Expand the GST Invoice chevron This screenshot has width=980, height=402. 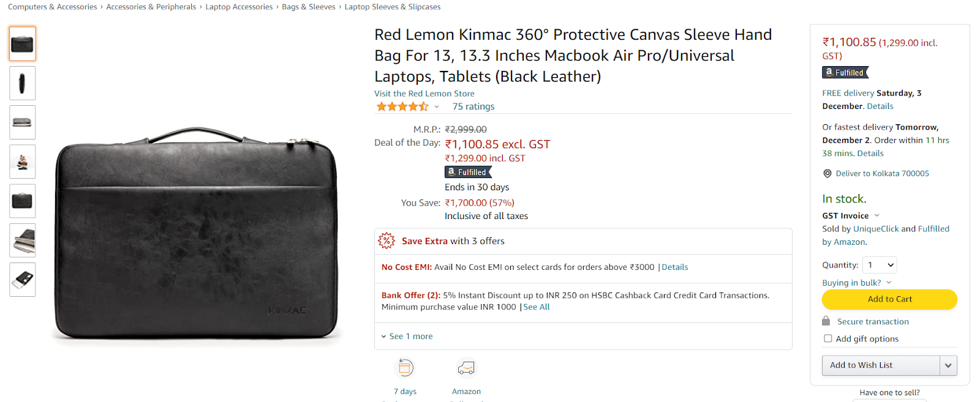[x=876, y=215]
